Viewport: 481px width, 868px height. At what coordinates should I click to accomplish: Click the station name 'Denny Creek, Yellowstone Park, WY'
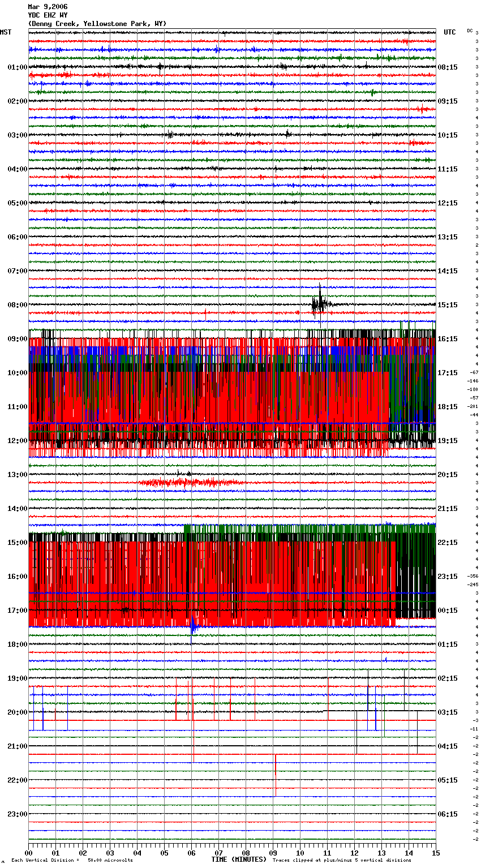point(97,24)
